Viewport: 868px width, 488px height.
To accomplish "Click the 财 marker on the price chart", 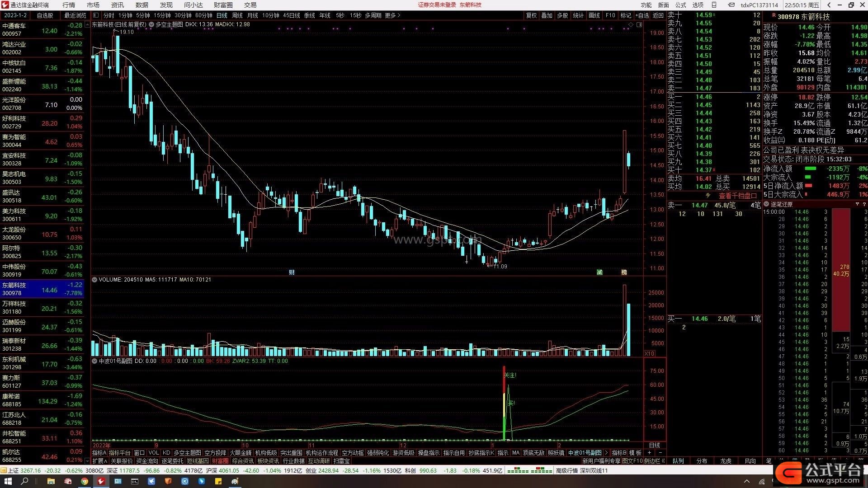I will (292, 272).
